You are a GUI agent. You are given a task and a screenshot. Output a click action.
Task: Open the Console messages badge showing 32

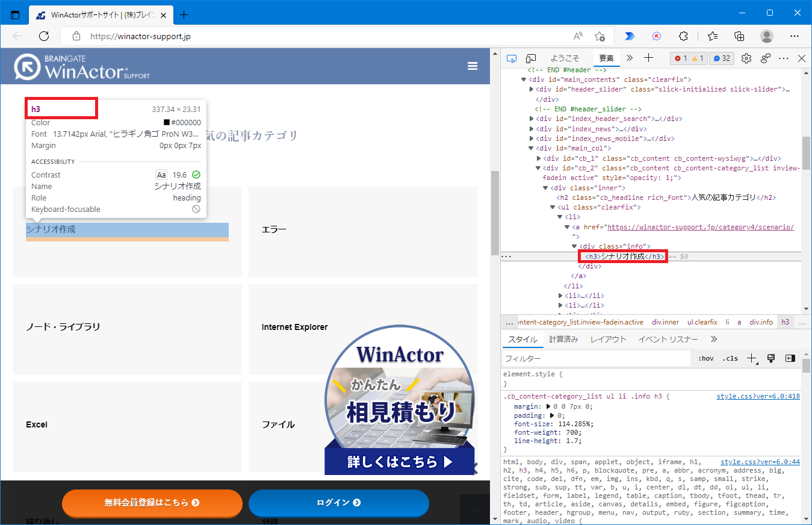[x=721, y=58]
